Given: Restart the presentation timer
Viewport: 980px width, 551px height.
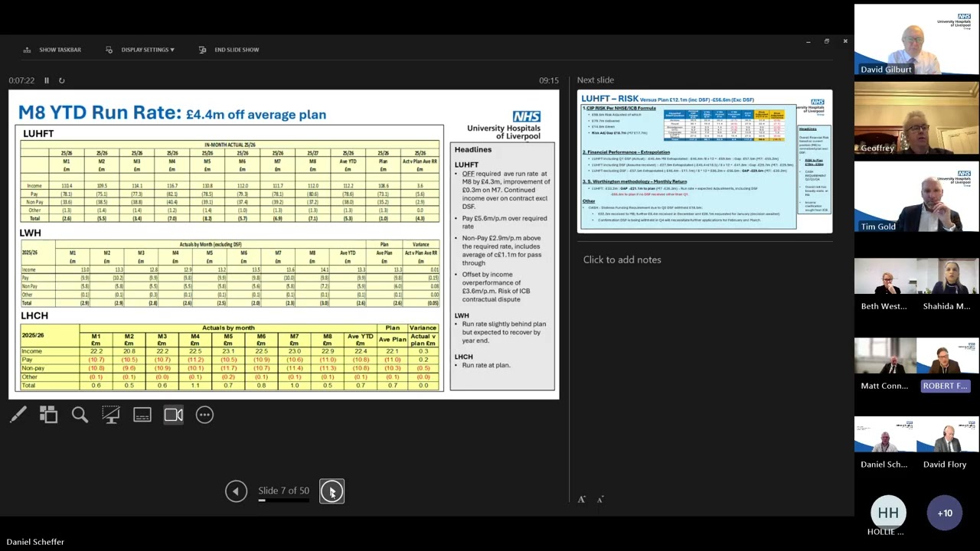Looking at the screenshot, I should tap(61, 80).
